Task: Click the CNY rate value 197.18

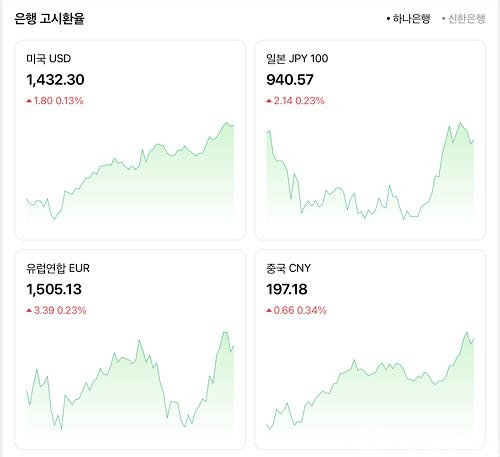Action: pos(287,289)
